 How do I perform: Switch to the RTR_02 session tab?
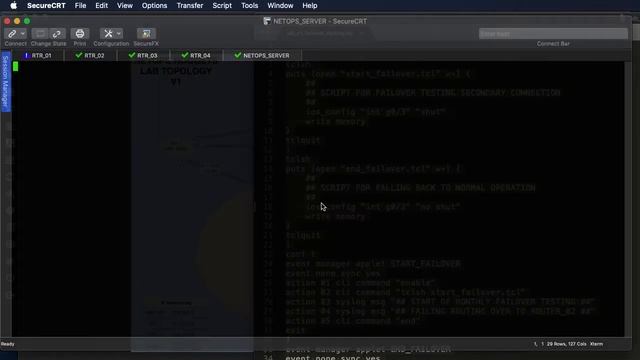90,56
